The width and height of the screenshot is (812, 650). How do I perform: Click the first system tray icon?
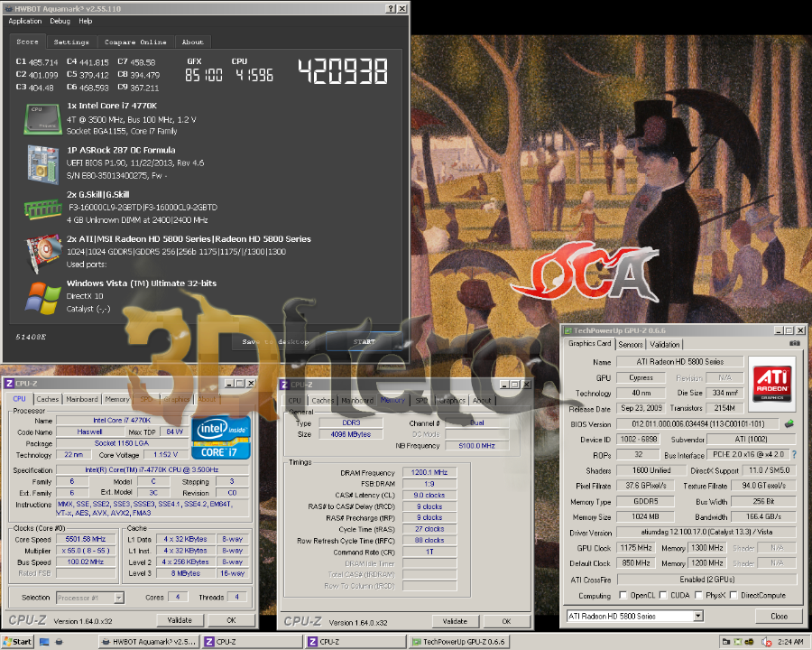(x=726, y=642)
